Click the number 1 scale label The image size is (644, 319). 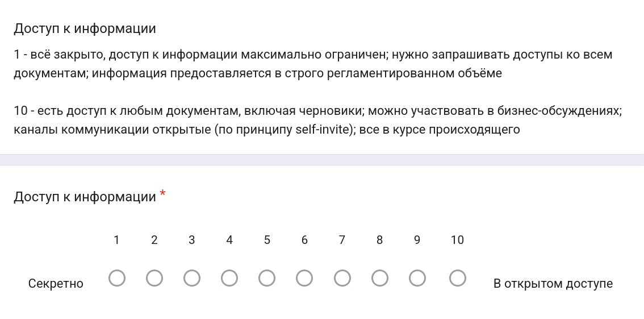pyautogui.click(x=117, y=240)
